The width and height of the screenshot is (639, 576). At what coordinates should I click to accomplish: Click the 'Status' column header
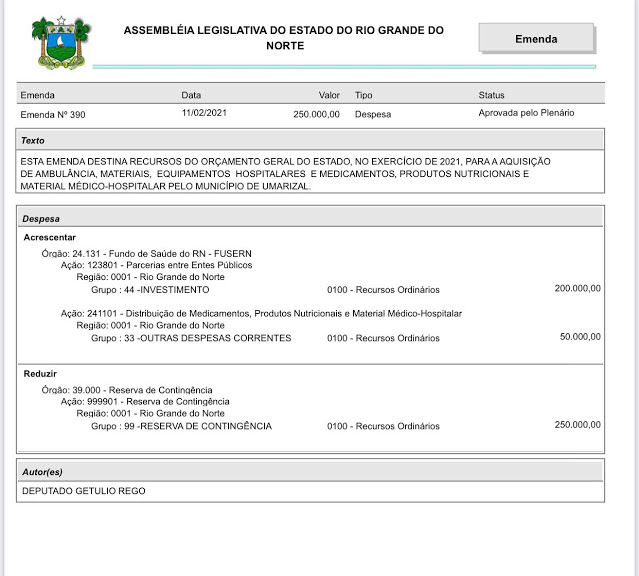coord(491,95)
